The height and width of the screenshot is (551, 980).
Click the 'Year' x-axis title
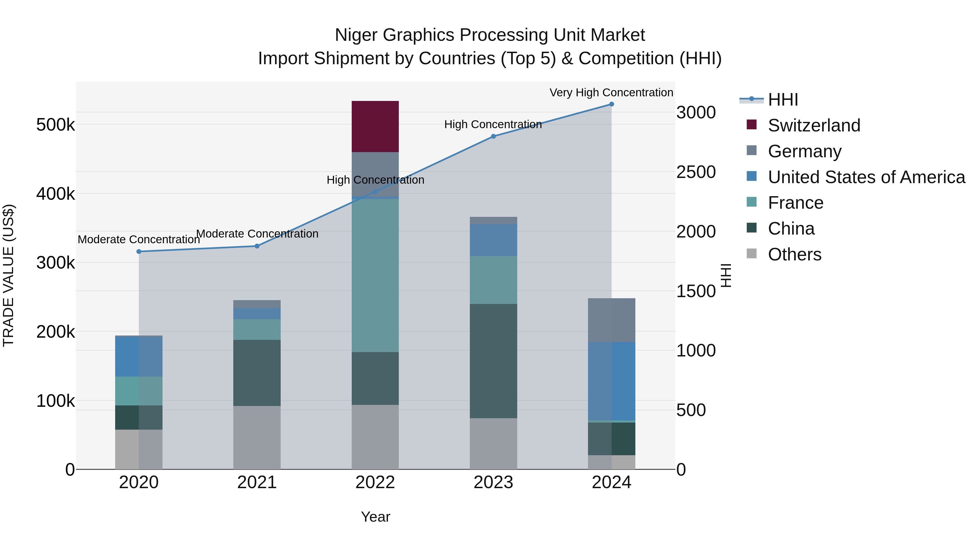(x=375, y=517)
